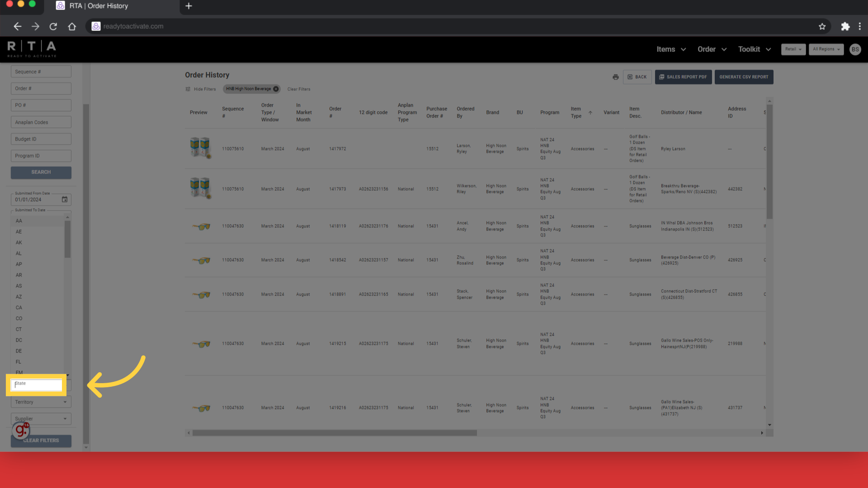
Task: Toggle Hide Filters
Action: (201, 89)
